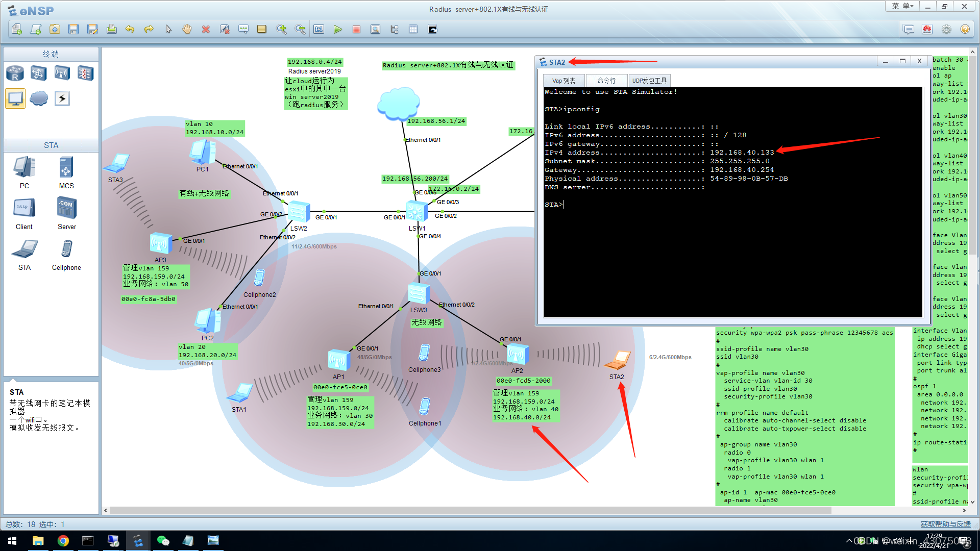980x551 pixels.
Task: Select the AP3 wireless access point icon
Action: point(159,244)
